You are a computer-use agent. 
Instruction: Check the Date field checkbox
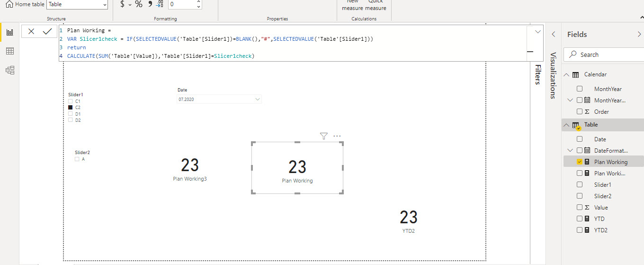pyautogui.click(x=580, y=139)
